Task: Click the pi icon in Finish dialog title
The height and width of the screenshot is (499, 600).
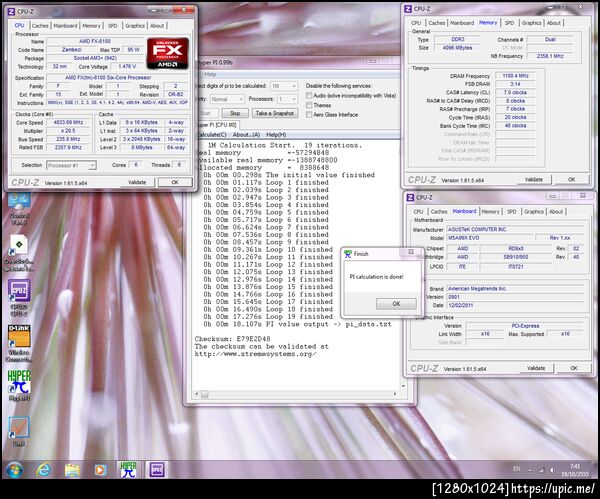Action: (x=348, y=254)
